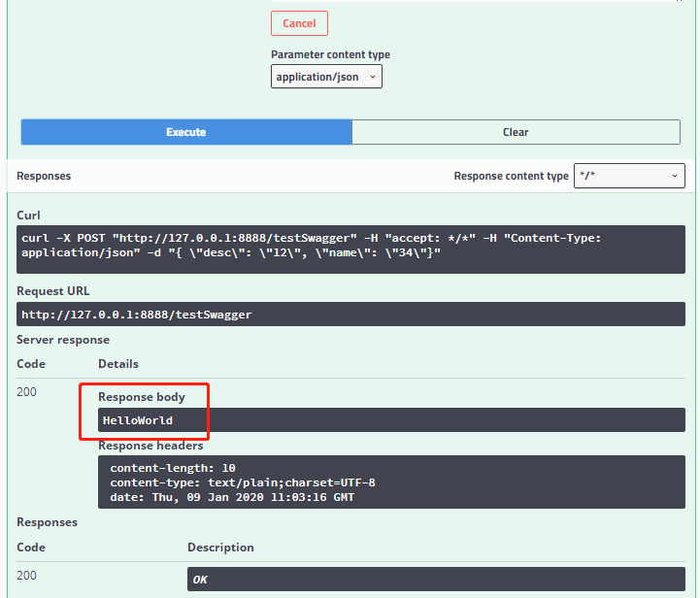Click the 200 code under Server response
Image resolution: width=700 pixels, height=598 pixels.
pyautogui.click(x=26, y=392)
